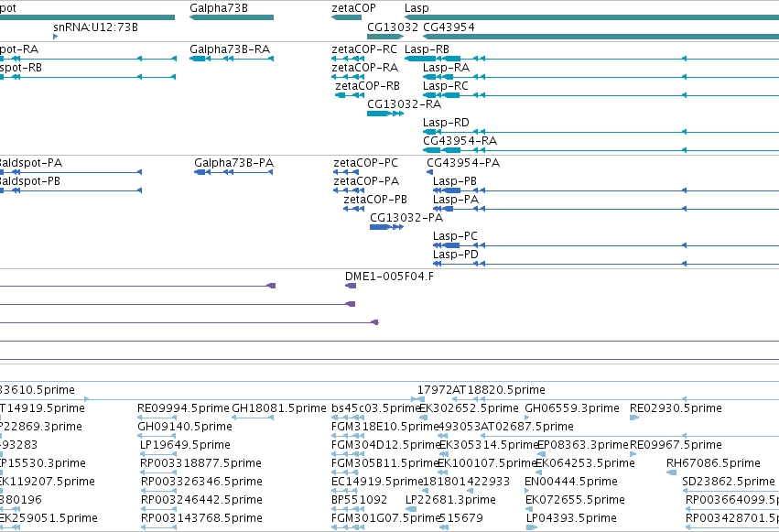Select EST LP22681.3prime

coord(450,500)
